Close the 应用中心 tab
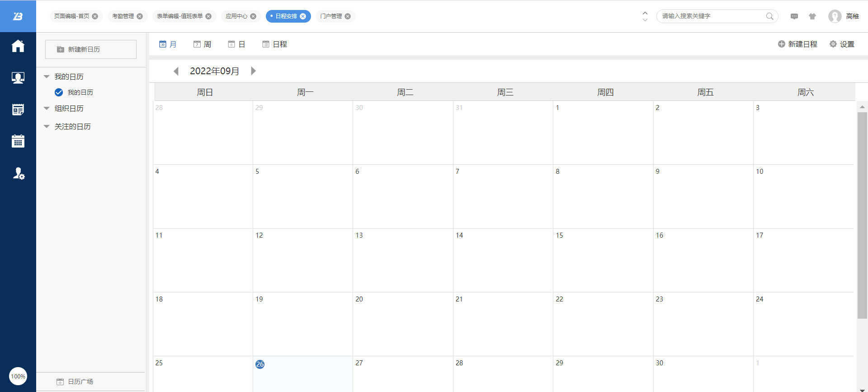The image size is (868, 392). (x=253, y=16)
